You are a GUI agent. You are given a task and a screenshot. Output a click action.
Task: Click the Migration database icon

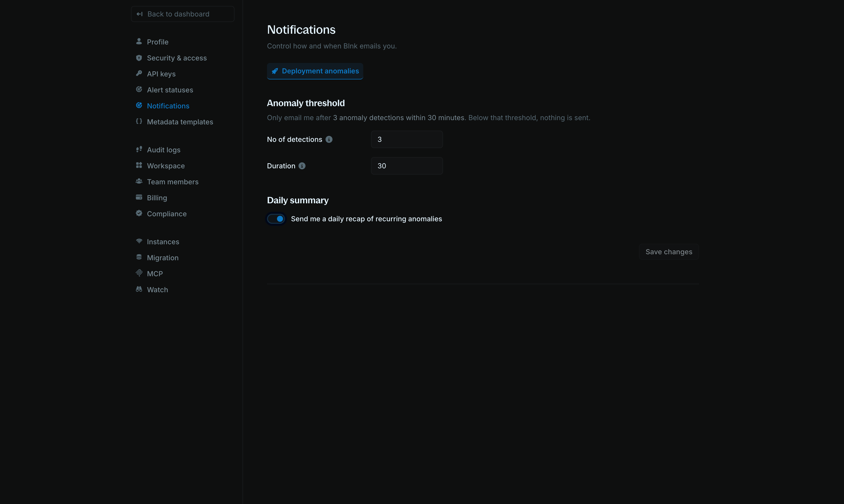139,257
